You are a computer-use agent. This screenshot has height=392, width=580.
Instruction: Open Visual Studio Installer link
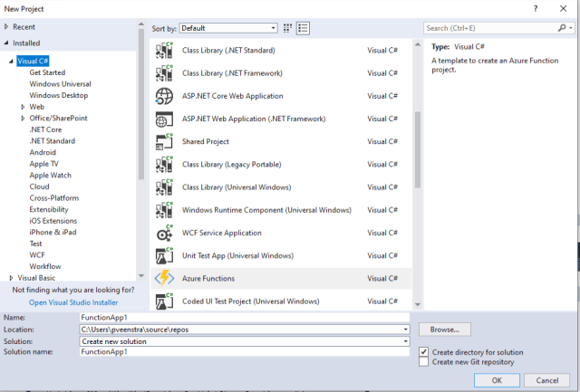tap(73, 302)
